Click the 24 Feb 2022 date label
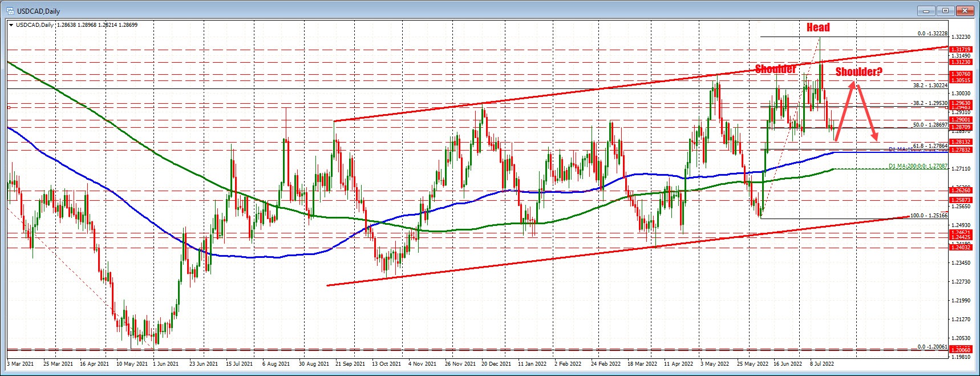 click(x=606, y=363)
